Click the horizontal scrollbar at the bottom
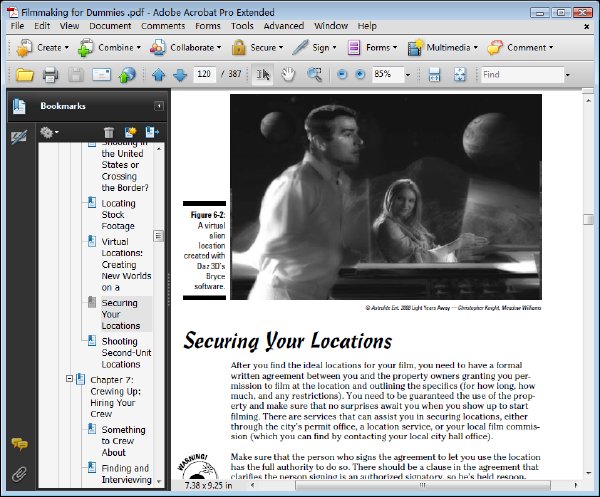Screen dimensions: 600x497 (x=422, y=485)
